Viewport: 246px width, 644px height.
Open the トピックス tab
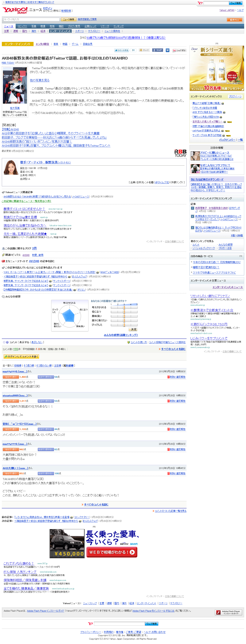tap(22, 26)
